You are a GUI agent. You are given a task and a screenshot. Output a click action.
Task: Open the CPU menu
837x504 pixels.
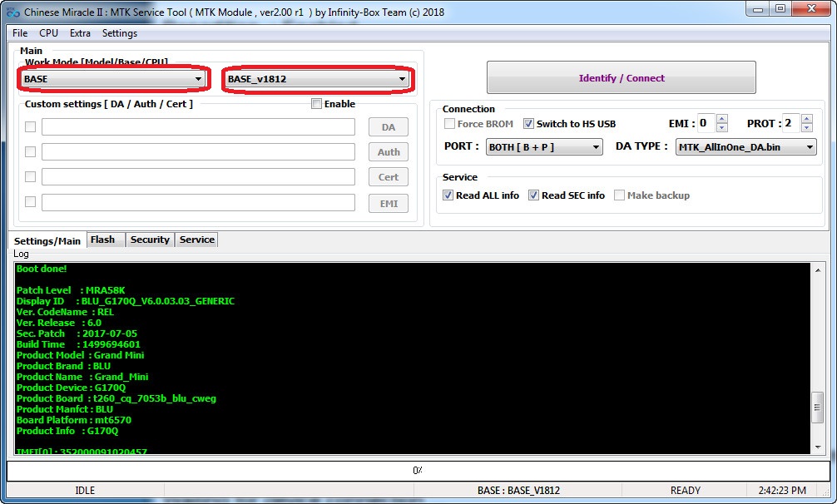48,33
